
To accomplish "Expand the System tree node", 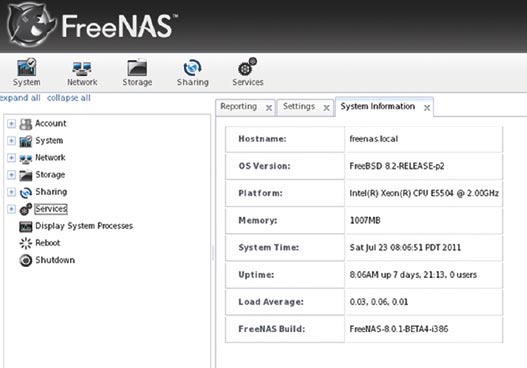I will click(11, 140).
